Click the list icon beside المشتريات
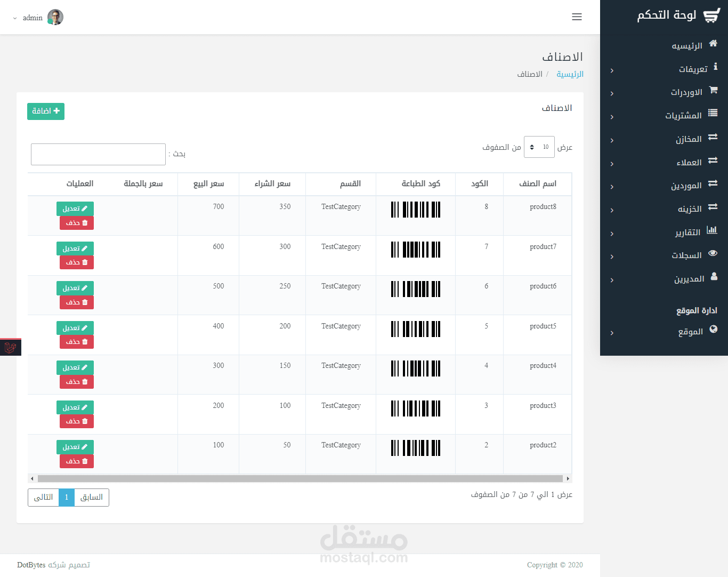The image size is (728, 577). (713, 113)
